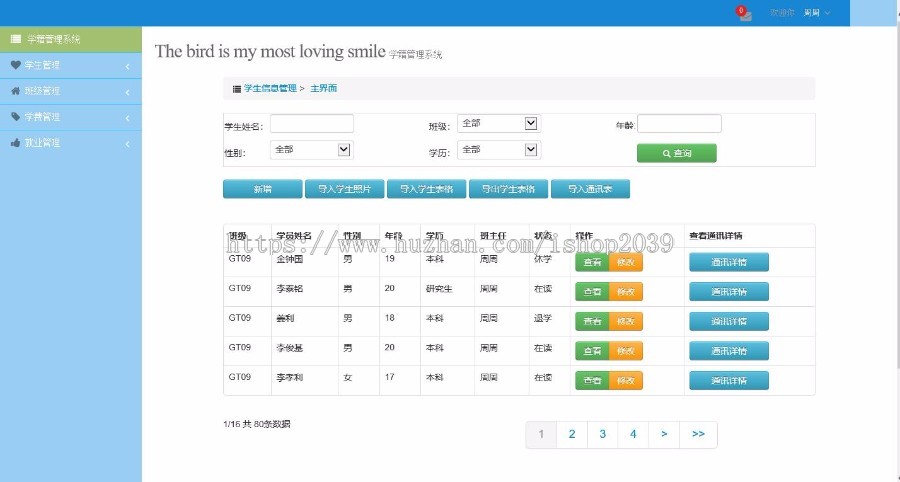Click the green 查询 search button
This screenshot has height=482, width=900.
tap(677, 153)
